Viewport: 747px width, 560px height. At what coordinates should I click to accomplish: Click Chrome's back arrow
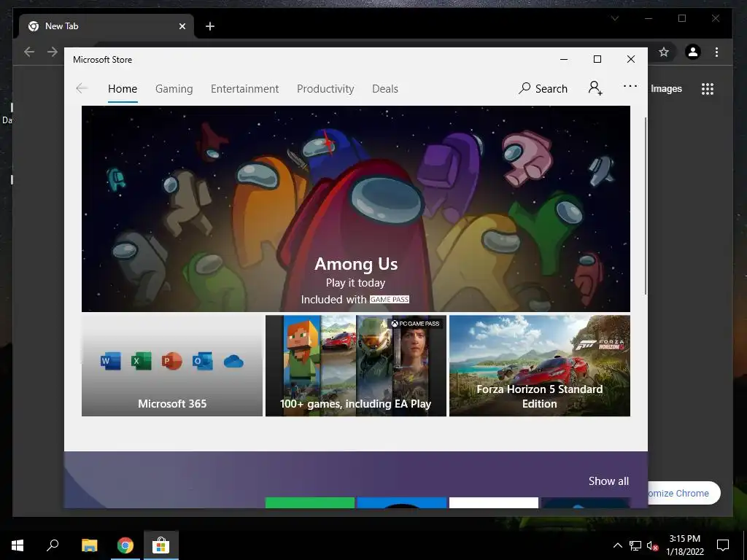[29, 52]
